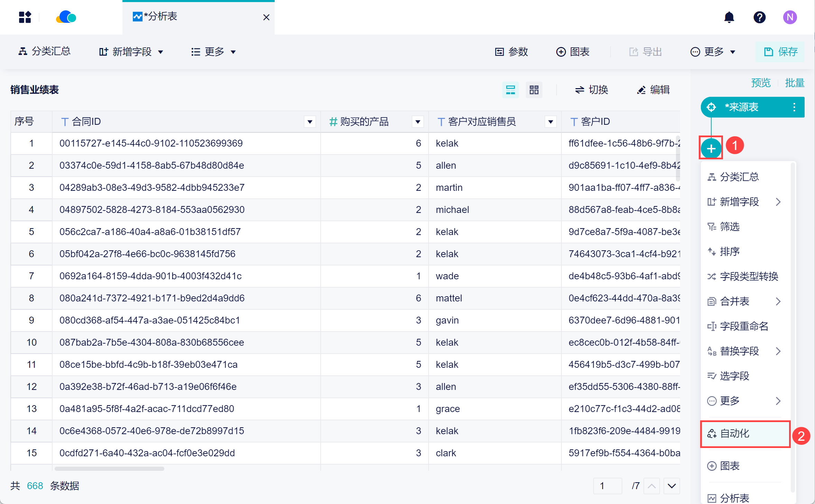Click the green plus add-step button
Screen dimensions: 815x504
click(711, 149)
